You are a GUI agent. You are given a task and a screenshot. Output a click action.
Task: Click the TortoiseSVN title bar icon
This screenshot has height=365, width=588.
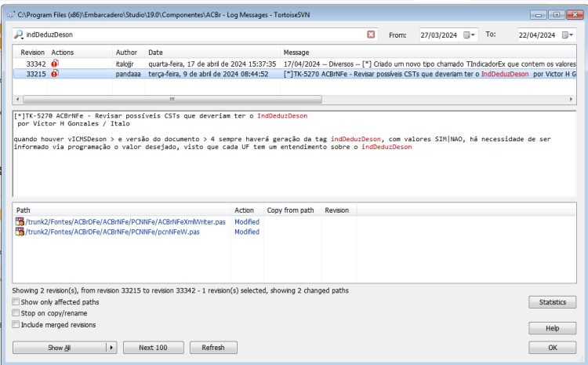[11, 15]
